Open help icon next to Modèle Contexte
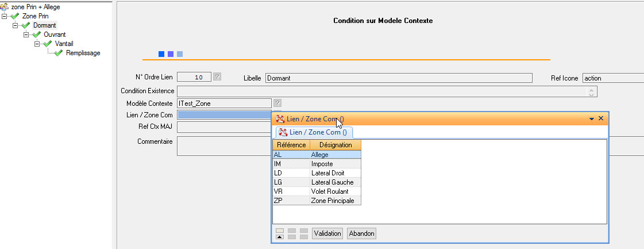 pos(277,103)
